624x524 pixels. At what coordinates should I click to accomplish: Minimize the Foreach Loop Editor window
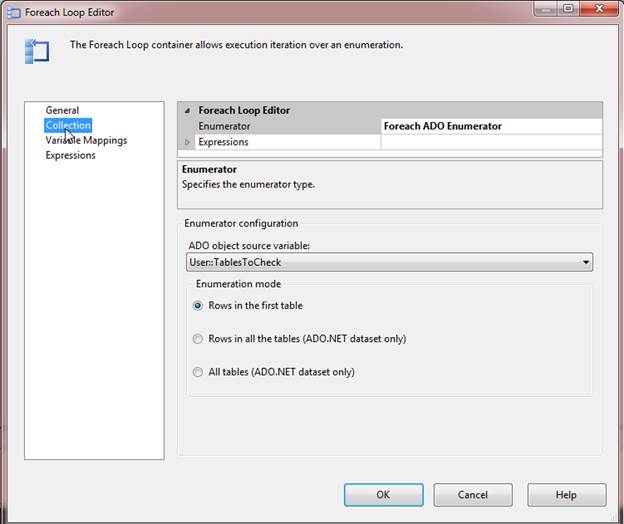tap(544, 9)
